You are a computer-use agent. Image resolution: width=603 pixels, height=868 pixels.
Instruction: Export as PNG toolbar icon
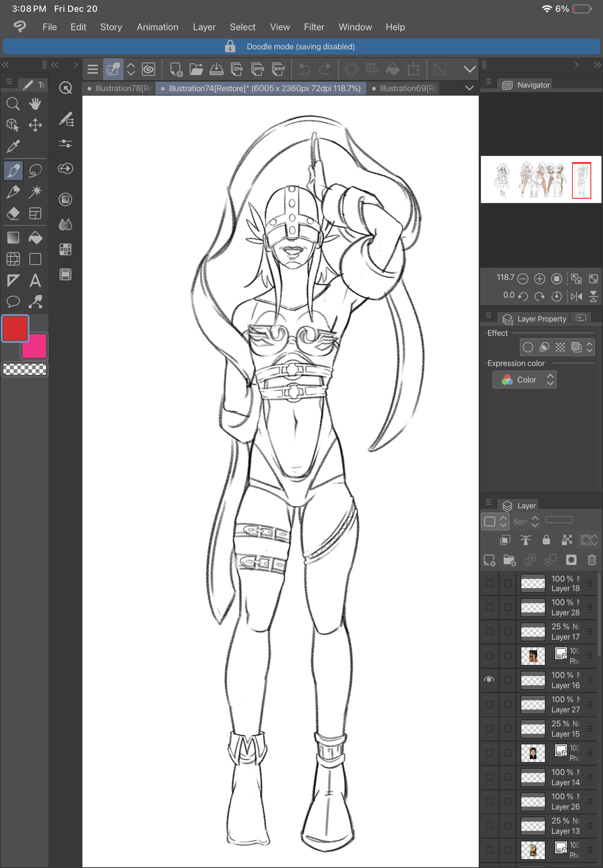[258, 69]
